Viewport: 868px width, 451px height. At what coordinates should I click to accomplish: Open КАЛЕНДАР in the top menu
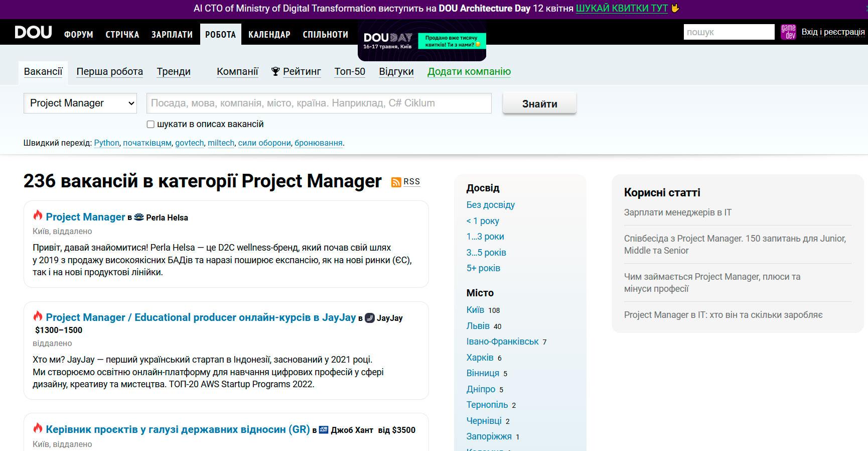[269, 35]
